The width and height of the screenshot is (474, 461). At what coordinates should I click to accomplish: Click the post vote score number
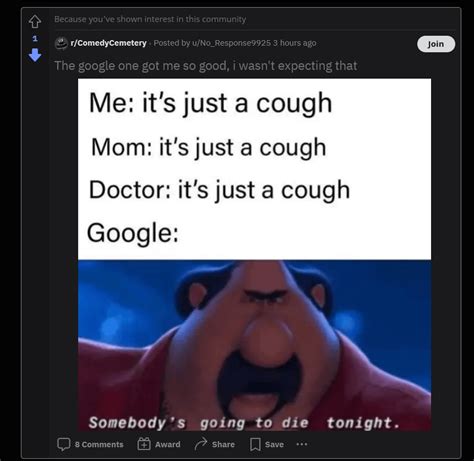[35, 38]
